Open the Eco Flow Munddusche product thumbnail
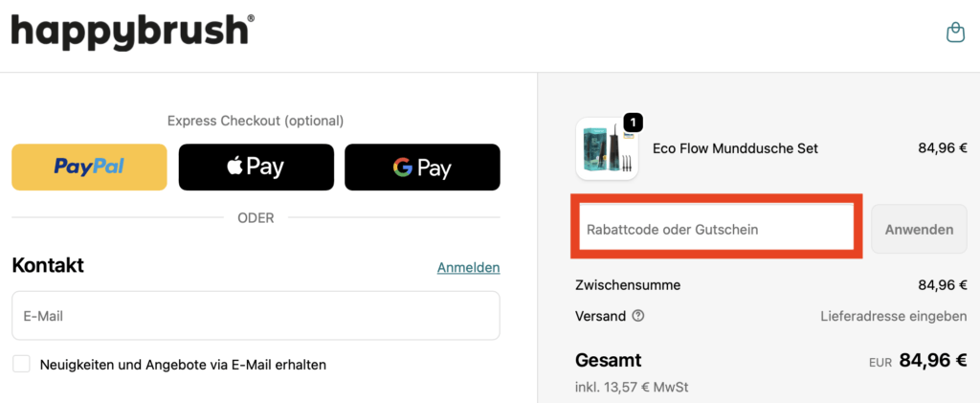980x403 pixels. click(x=607, y=149)
